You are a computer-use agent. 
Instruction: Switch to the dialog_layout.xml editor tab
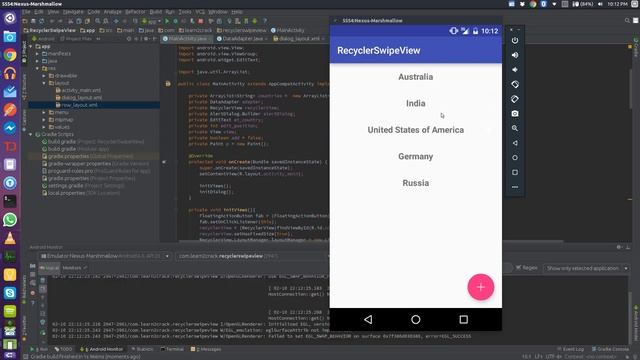point(299,38)
